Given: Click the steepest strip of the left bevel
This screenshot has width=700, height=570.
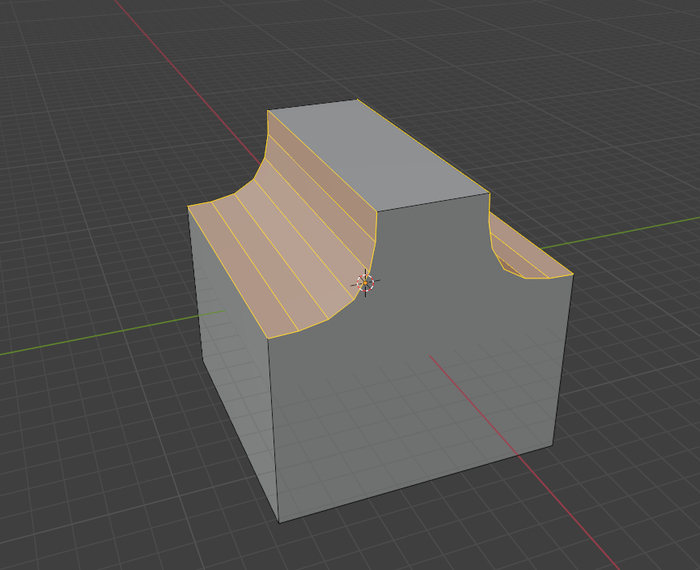Looking at the screenshot, I should [x=322, y=172].
